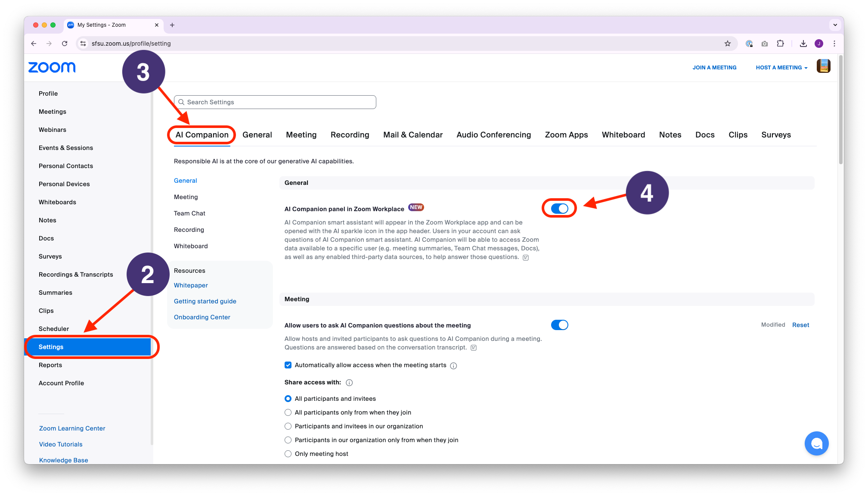Viewport: 868px width, 496px height.
Task: Toggle Allow users to ask AI Companion questions
Action: pyautogui.click(x=559, y=325)
